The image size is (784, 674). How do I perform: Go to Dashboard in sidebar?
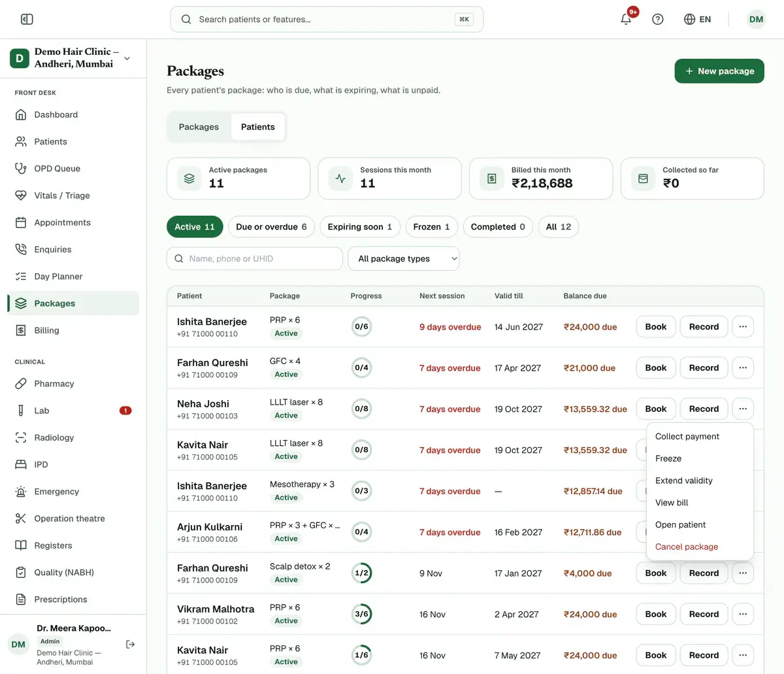point(73,114)
